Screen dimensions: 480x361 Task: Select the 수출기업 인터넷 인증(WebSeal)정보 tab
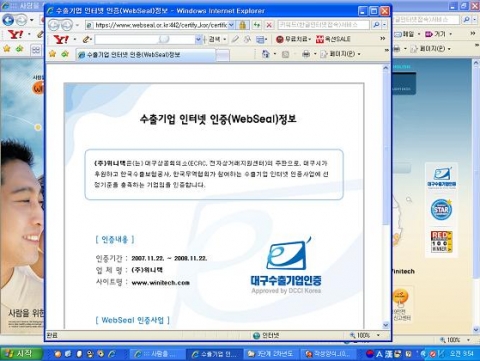coord(145,55)
